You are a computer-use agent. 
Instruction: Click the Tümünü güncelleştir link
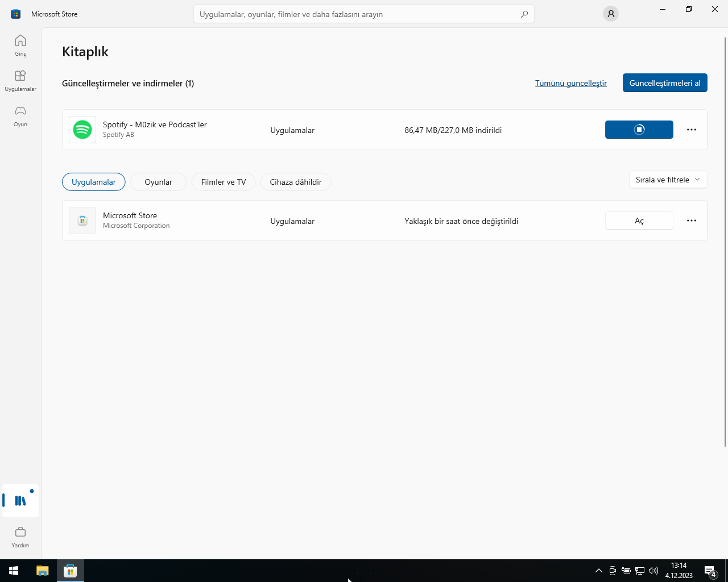click(x=571, y=83)
